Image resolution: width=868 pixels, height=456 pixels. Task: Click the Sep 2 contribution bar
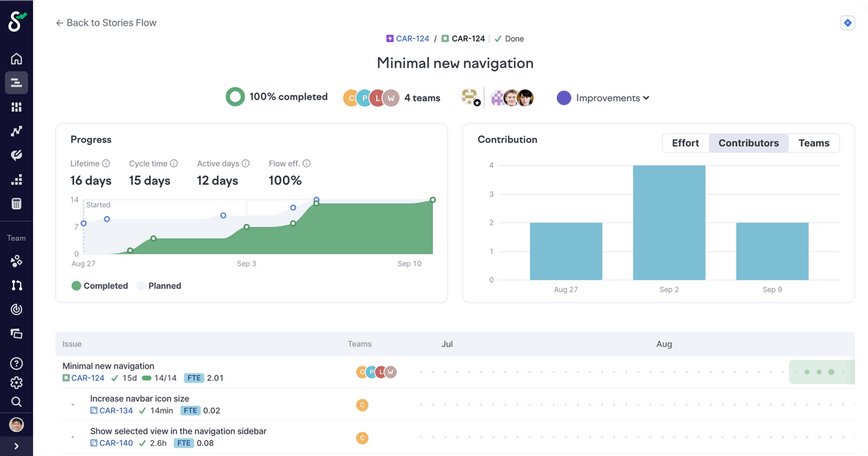[x=669, y=222]
